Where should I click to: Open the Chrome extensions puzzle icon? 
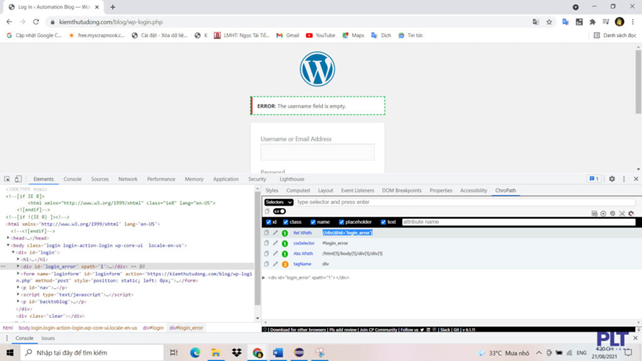tap(592, 22)
